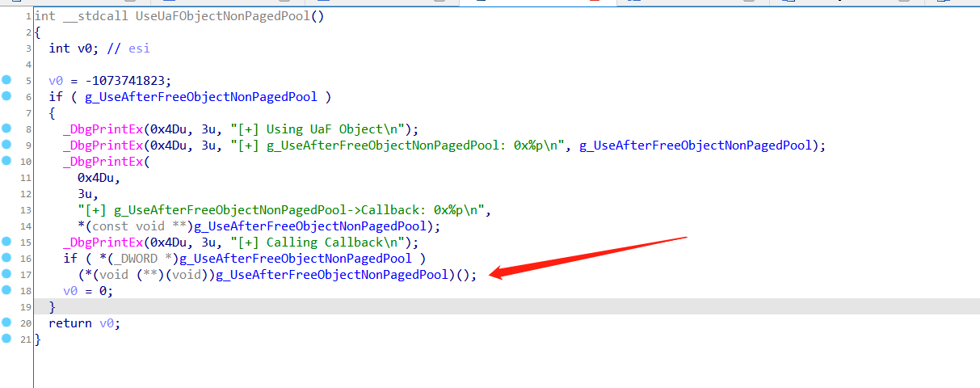
Task: Click g_UseAfterFreeObjectNonPagedPool in the line 17 callback call
Action: pos(332,274)
